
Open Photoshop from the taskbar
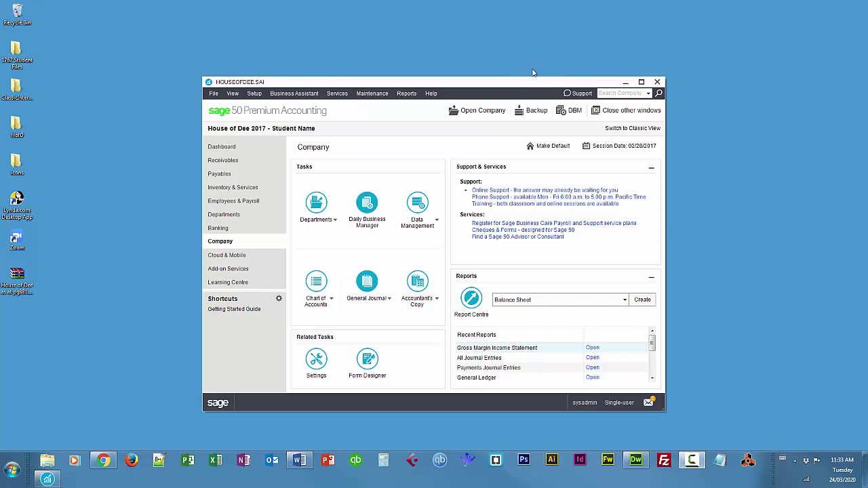coord(524,461)
